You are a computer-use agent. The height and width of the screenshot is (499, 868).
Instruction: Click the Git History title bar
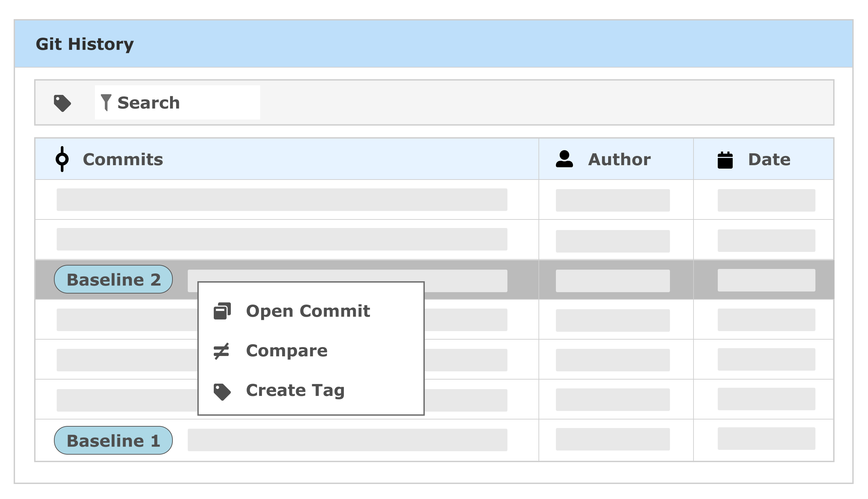(85, 44)
